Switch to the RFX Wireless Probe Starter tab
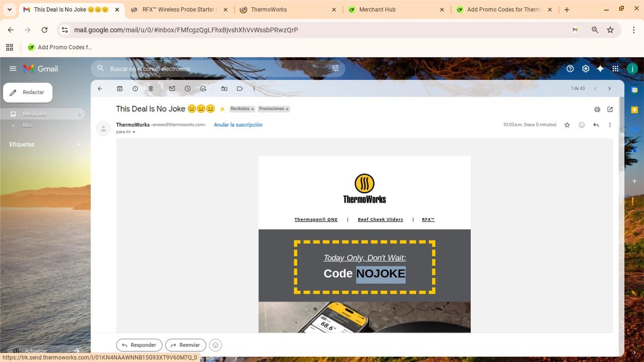Image resolution: width=644 pixels, height=362 pixels. click(x=179, y=9)
